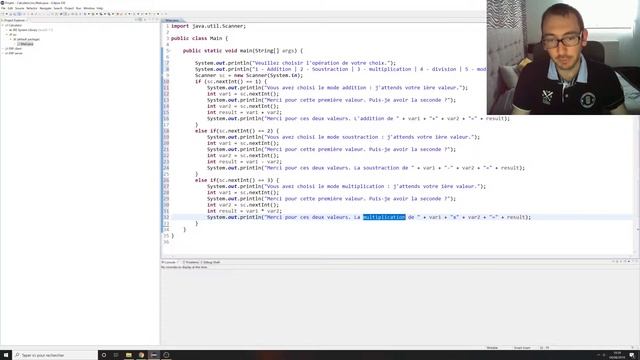The width and height of the screenshot is (640, 360).
Task: Select ERP server project label
Action: (x=16, y=53)
